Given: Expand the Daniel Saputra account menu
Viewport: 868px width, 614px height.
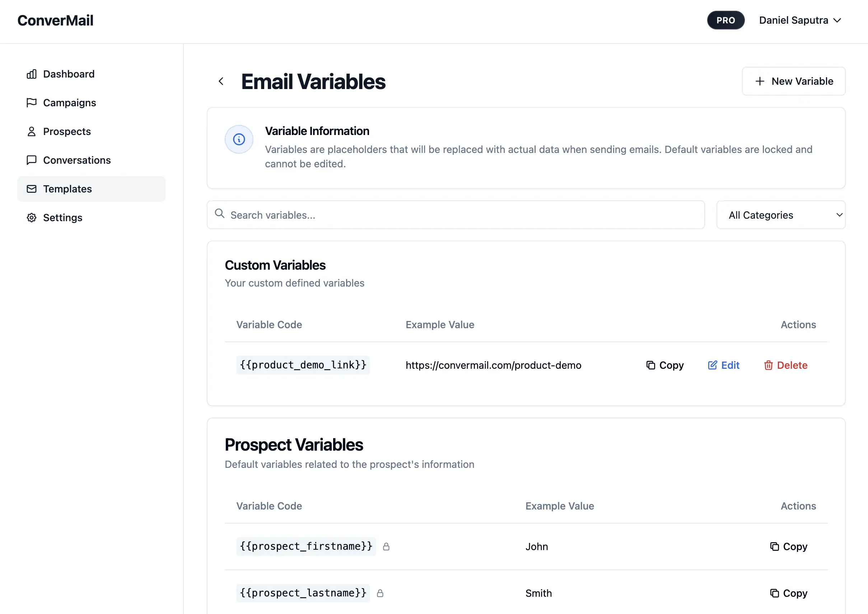Looking at the screenshot, I should [x=800, y=20].
